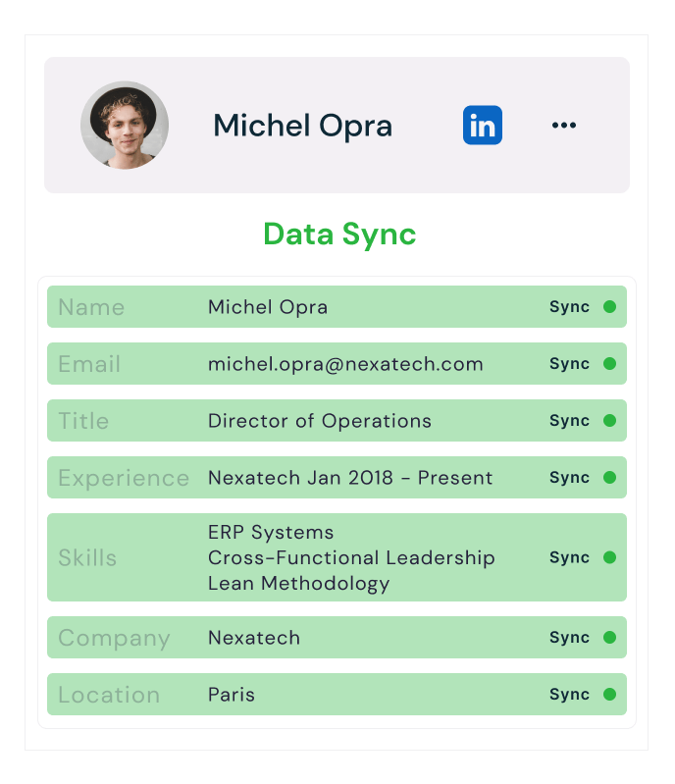This screenshot has width=675, height=784.
Task: Click the green status dot in Email row
Action: tap(609, 364)
